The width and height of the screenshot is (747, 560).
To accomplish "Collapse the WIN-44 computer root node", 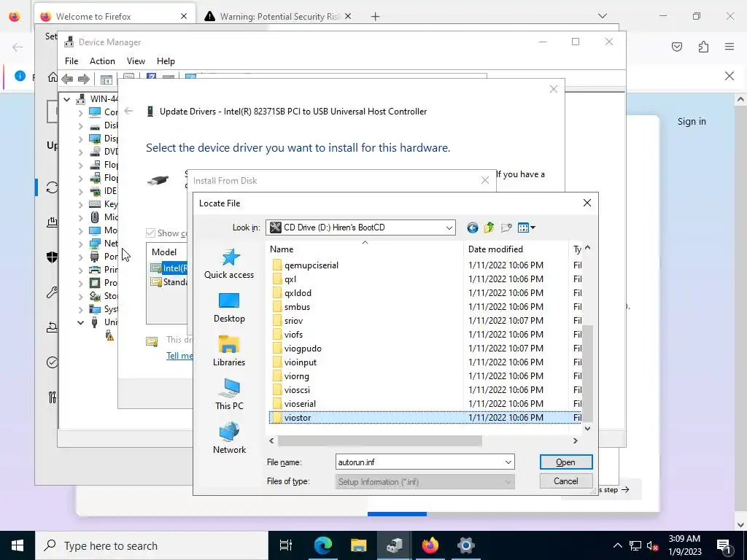I will (66, 99).
